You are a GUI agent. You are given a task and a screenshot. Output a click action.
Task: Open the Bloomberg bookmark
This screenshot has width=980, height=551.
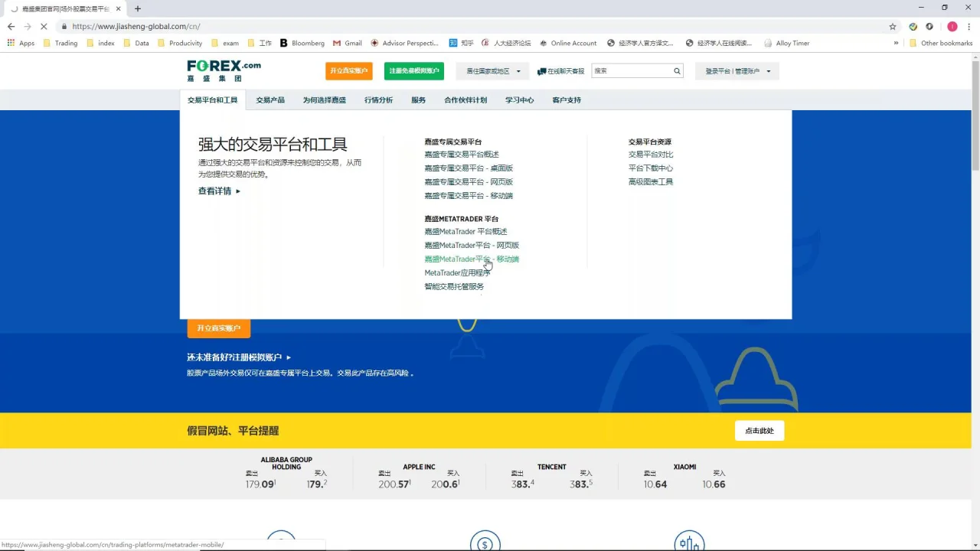pos(302,43)
